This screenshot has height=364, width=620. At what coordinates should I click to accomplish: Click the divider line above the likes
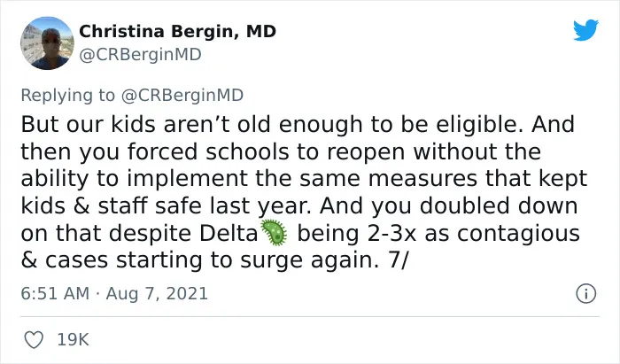point(310,316)
